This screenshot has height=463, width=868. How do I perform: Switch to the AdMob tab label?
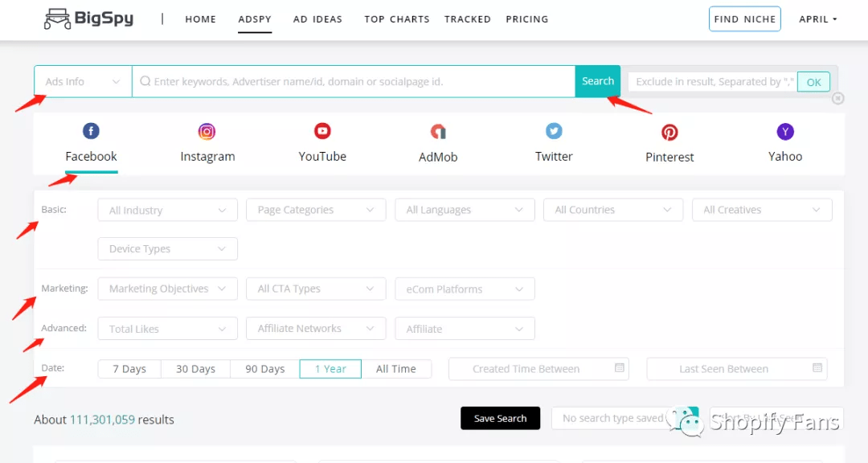coord(438,157)
